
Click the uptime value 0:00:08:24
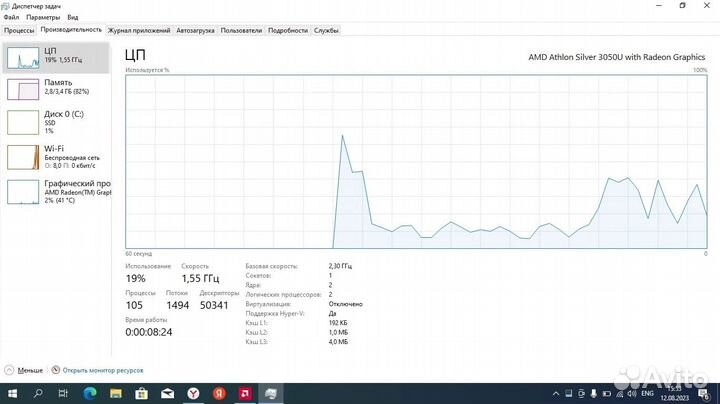pyautogui.click(x=149, y=332)
